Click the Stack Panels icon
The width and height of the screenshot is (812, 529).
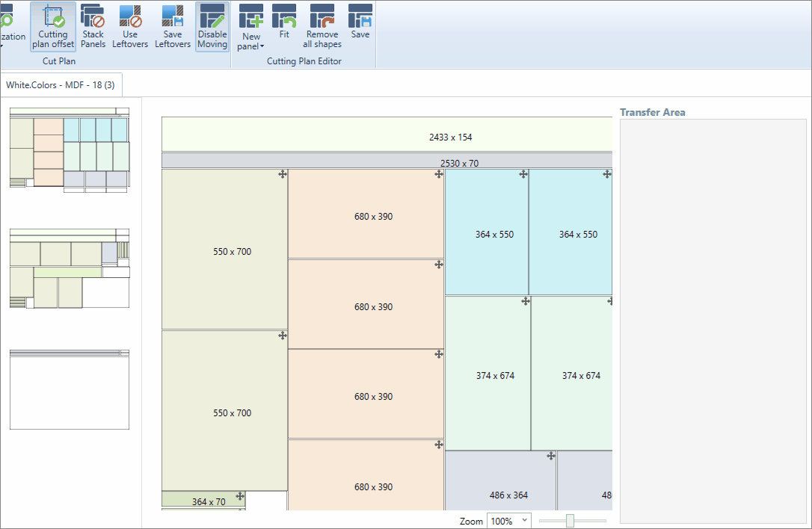click(93, 26)
